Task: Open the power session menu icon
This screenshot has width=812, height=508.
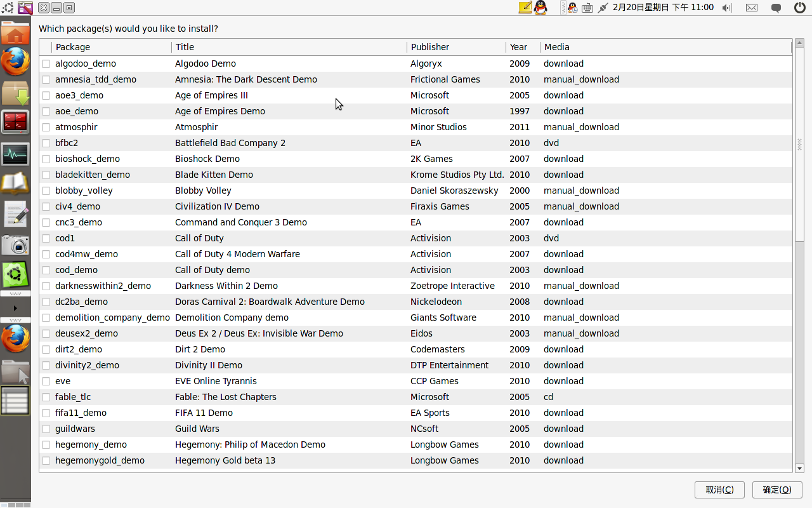Action: tap(800, 8)
